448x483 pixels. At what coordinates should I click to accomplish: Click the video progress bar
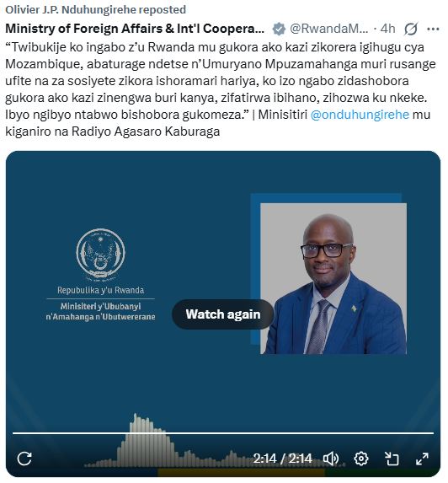pyautogui.click(x=223, y=433)
